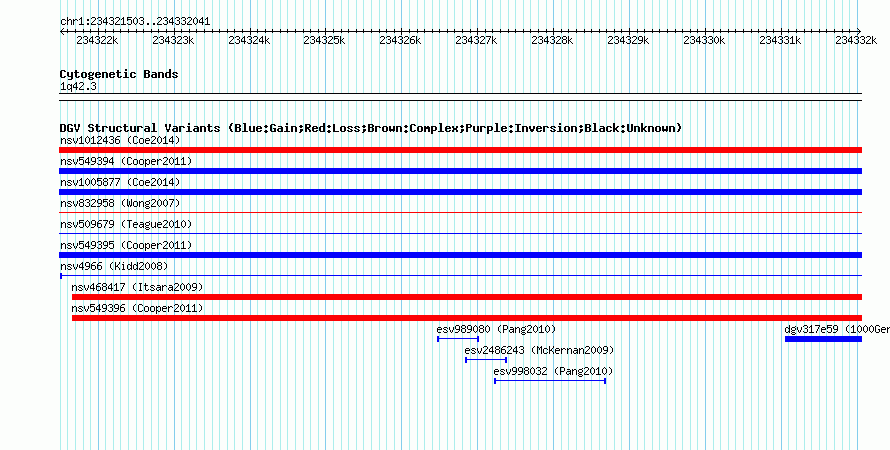Click nsv468417 (Itsara2009) label
890x450 pixels.
click(137, 287)
